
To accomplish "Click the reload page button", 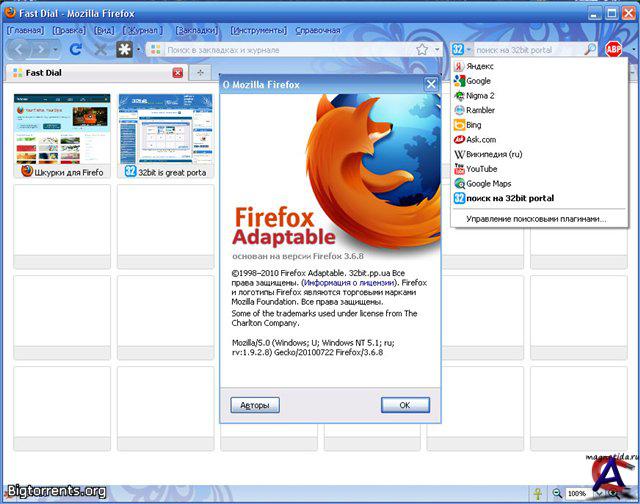I will pyautogui.click(x=76, y=49).
